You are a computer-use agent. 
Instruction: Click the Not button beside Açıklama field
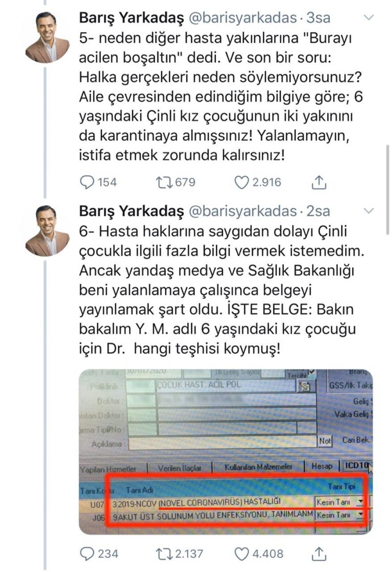click(x=325, y=441)
